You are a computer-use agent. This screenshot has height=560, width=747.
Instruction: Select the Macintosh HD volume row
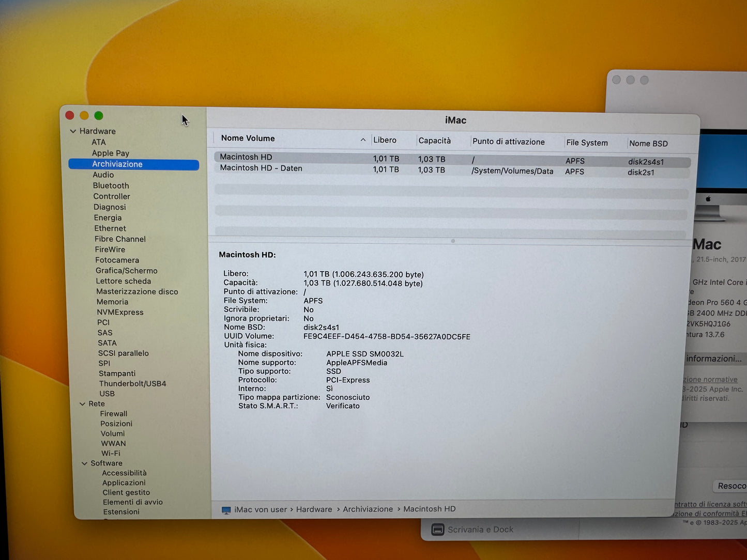click(246, 157)
